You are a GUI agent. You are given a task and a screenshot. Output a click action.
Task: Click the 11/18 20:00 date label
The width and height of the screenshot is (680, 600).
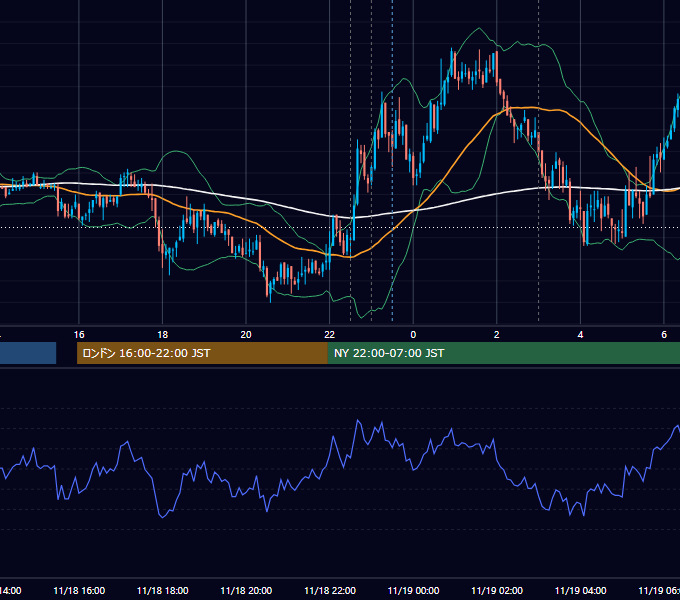(x=246, y=590)
